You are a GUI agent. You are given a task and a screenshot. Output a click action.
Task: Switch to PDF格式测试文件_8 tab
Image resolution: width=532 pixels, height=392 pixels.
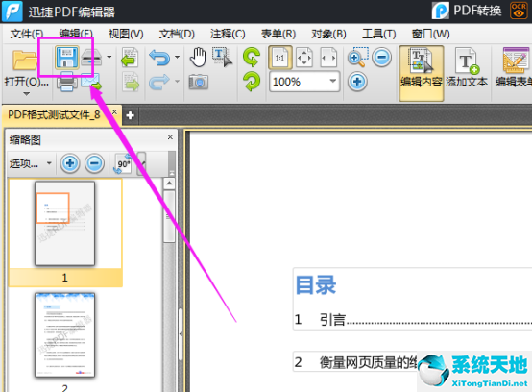(54, 114)
